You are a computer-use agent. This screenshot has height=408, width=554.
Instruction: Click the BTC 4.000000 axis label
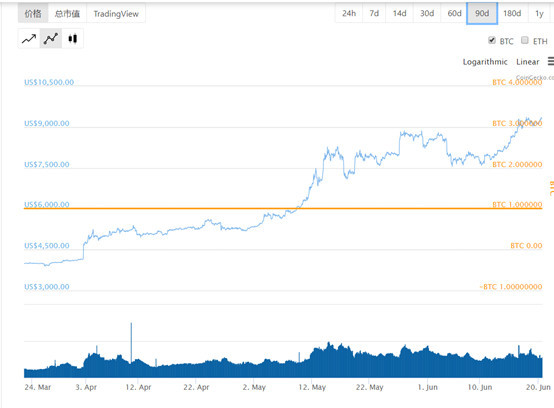pos(517,82)
